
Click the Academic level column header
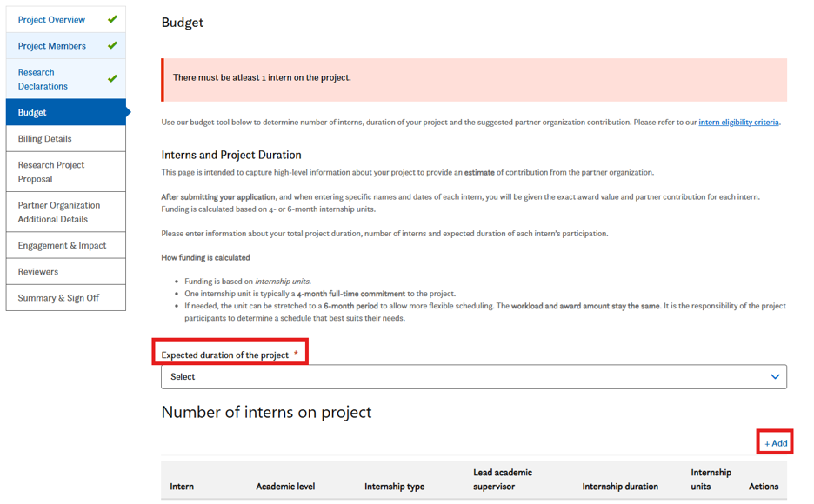point(285,487)
